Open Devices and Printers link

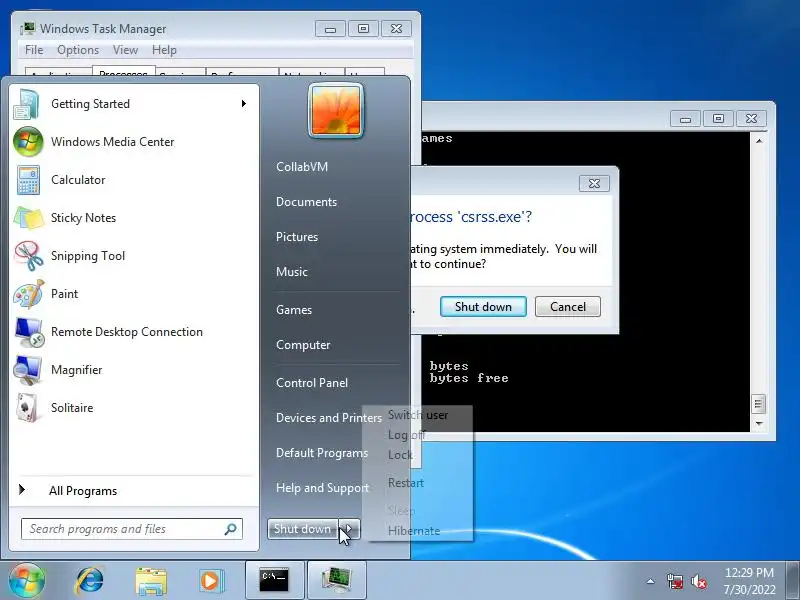click(329, 418)
